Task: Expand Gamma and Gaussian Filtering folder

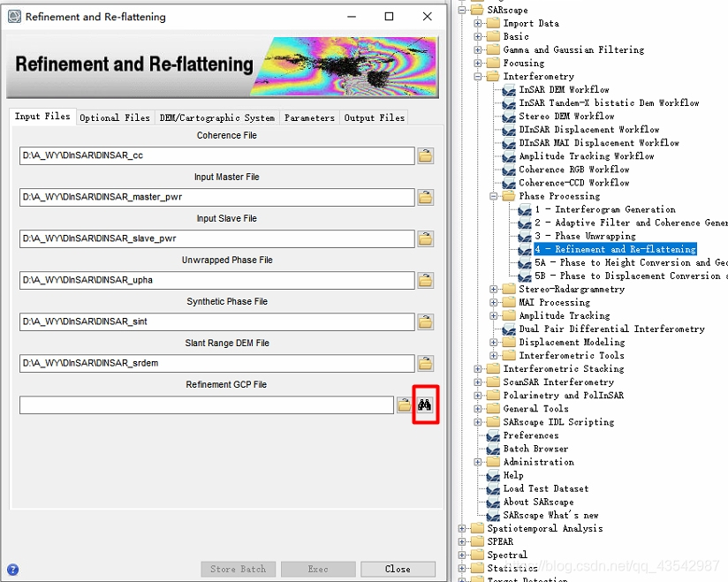Action: pyautogui.click(x=478, y=49)
